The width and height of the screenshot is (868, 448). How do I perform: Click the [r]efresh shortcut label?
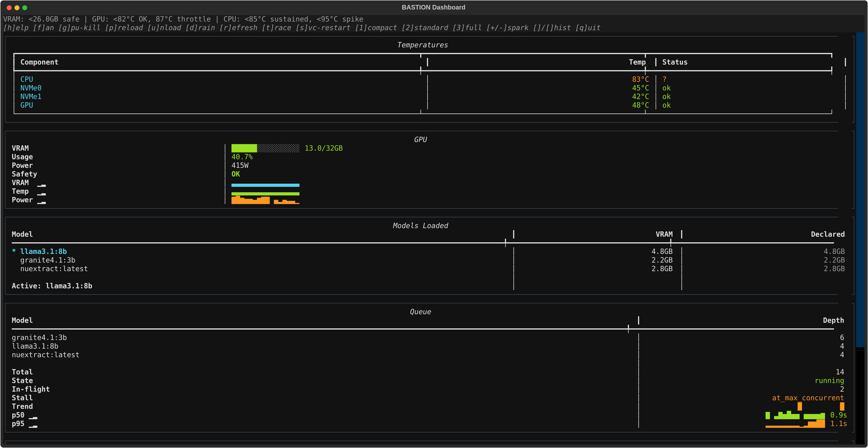[239, 28]
